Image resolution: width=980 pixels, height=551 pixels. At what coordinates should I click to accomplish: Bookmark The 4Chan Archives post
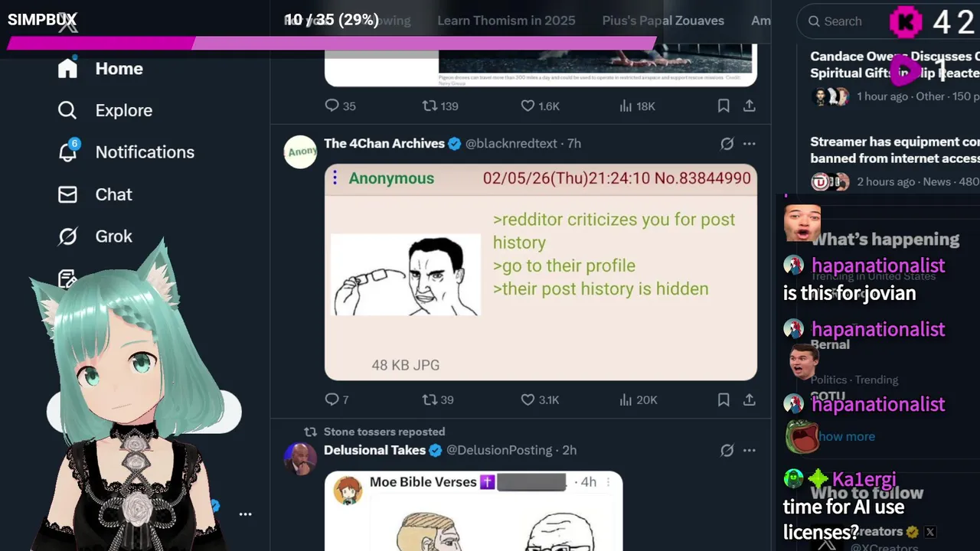724,399
